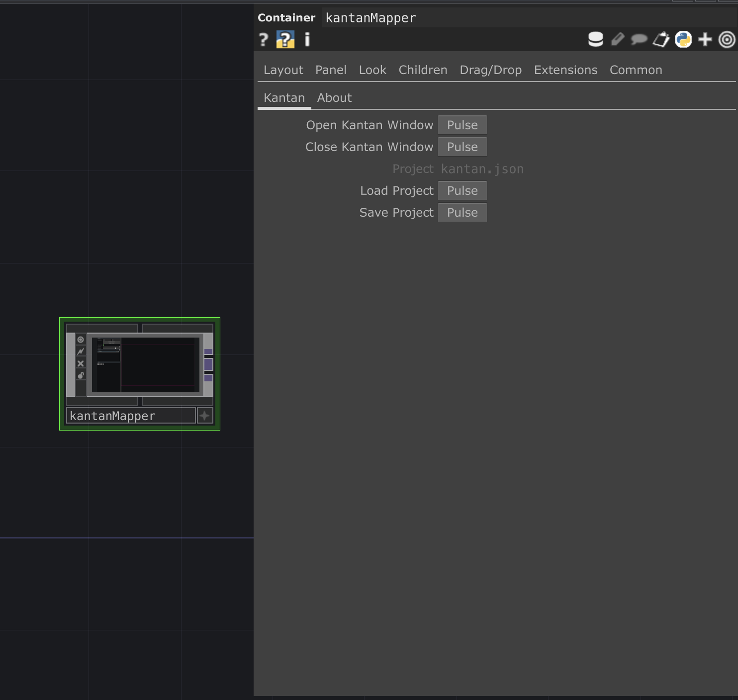Switch to the Layout parameter tab
The width and height of the screenshot is (738, 700).
283,70
